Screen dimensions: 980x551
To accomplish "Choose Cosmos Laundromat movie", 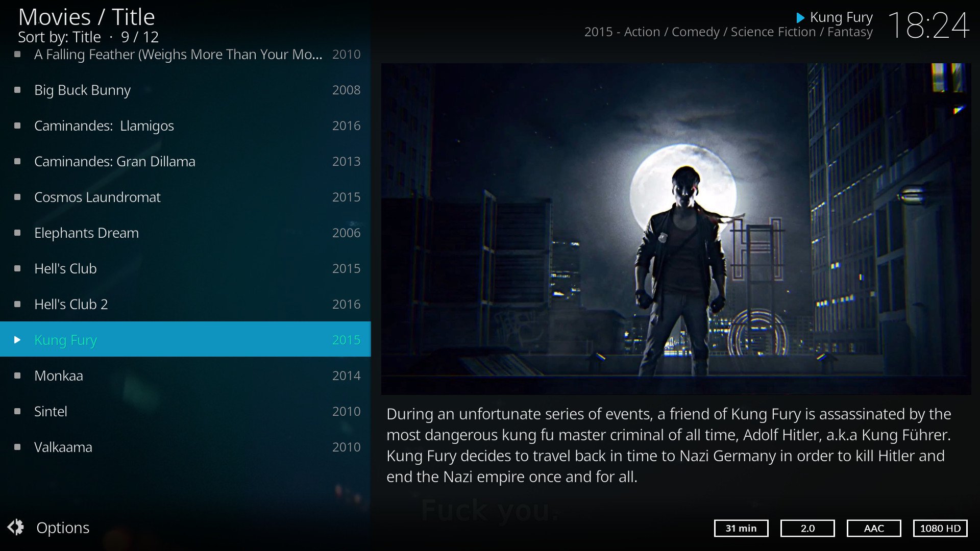I will (185, 197).
